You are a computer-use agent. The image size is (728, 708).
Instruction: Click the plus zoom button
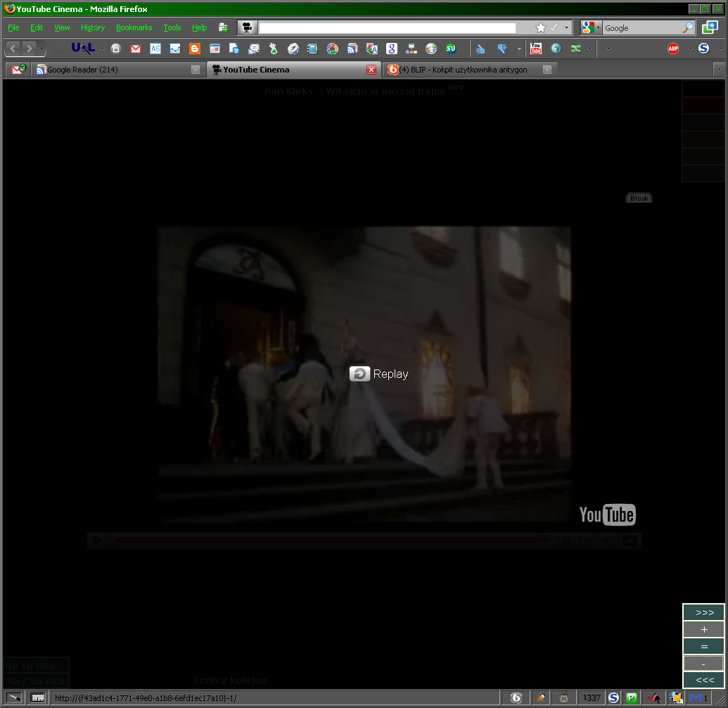pyautogui.click(x=704, y=629)
